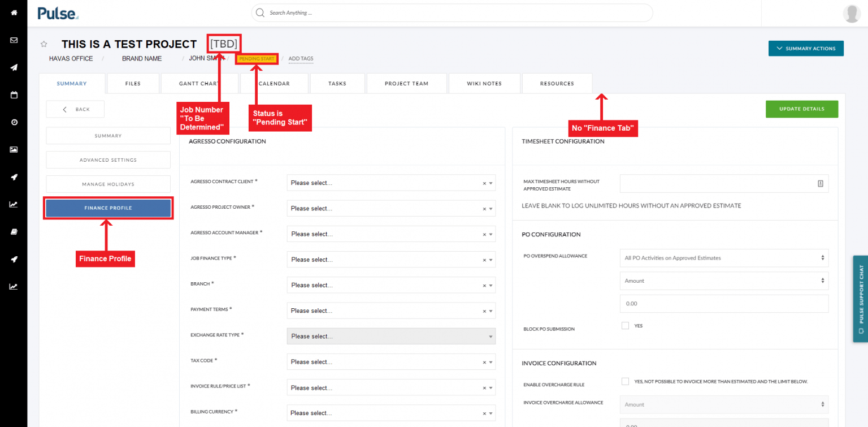The width and height of the screenshot is (868, 427).
Task: Open the mail envelope icon in the sidebar
Action: pos(13,40)
